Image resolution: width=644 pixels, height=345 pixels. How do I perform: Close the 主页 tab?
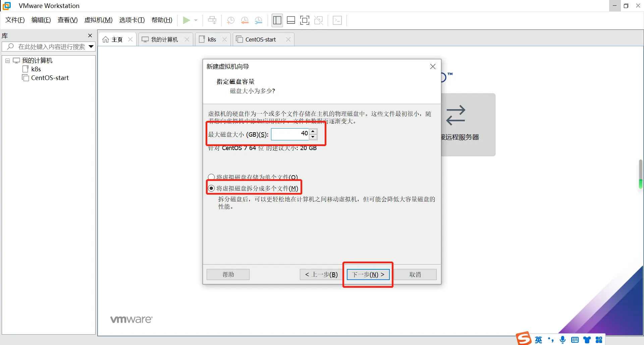point(130,40)
